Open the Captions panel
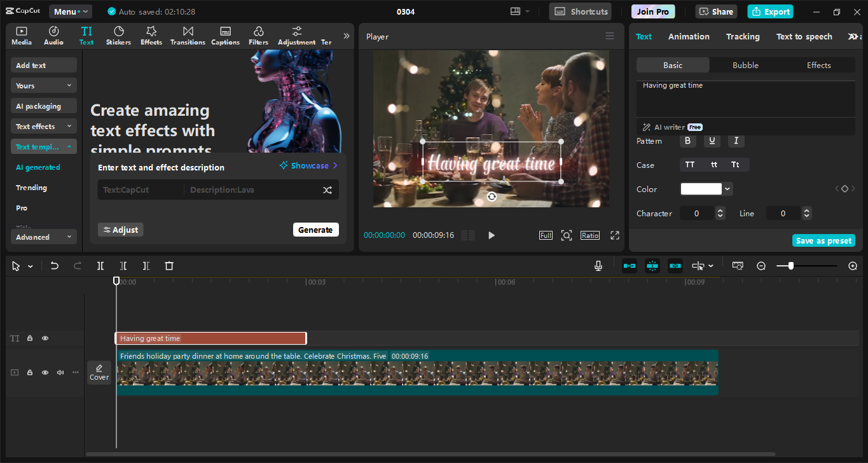868x463 pixels. [225, 36]
